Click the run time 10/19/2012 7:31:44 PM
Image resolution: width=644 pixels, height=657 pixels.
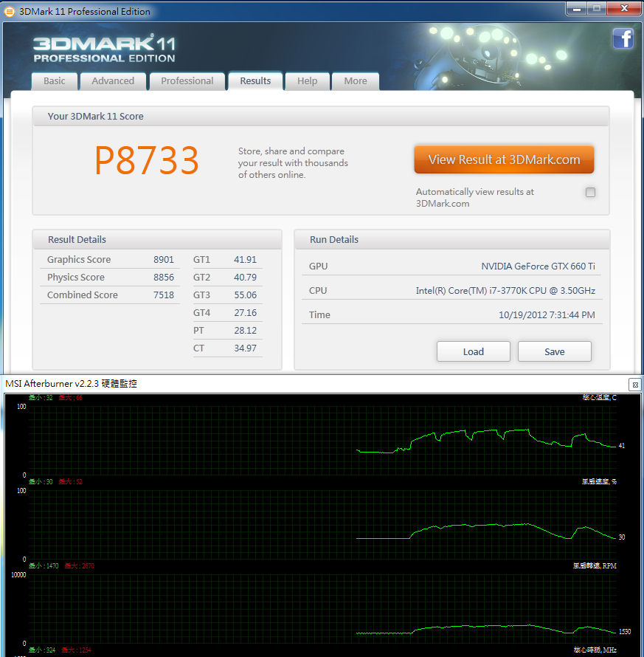(547, 315)
